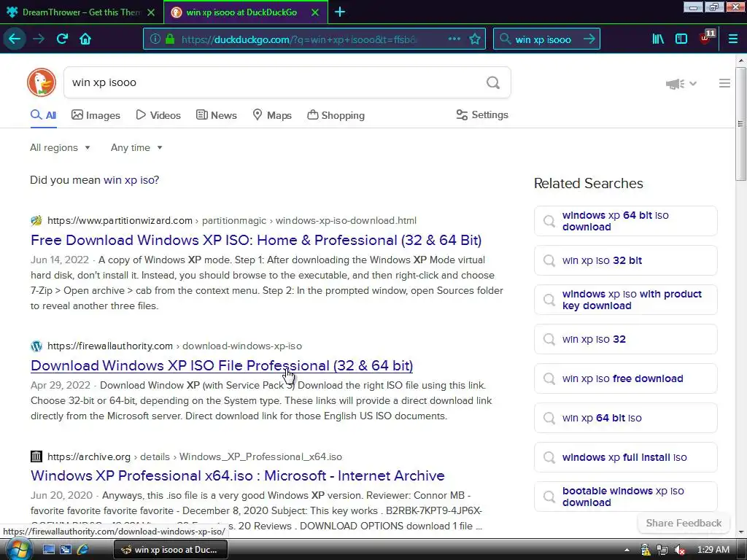
Task: Switch to Videos results
Action: point(158,115)
